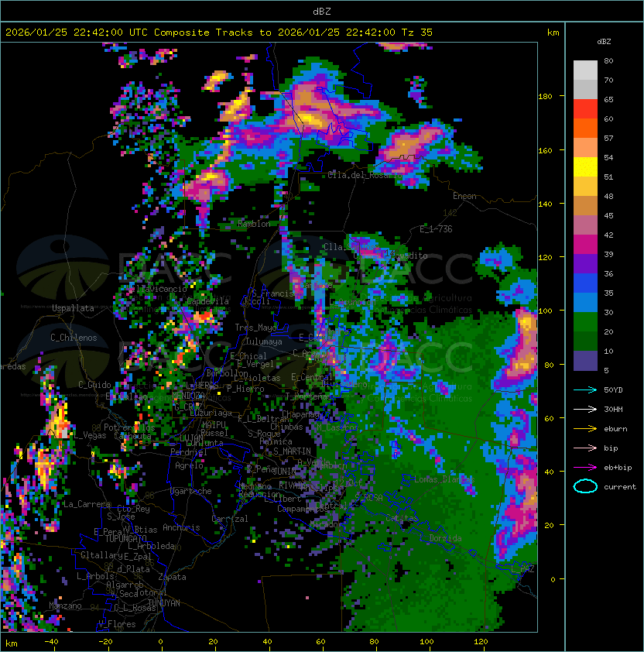This screenshot has height=652, width=644.
Task: Pick the slate purple 10–5 dBZ swatch
Action: 585,361
